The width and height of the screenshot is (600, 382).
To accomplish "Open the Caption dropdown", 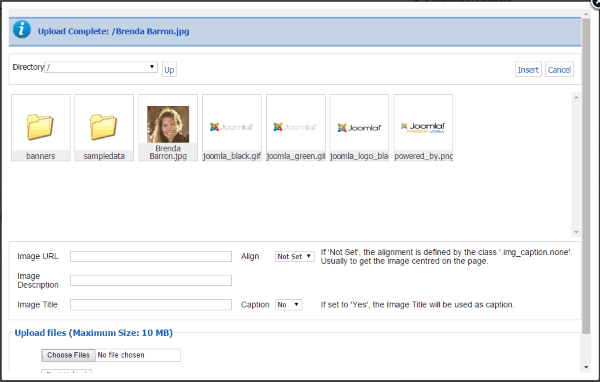I will click(289, 305).
